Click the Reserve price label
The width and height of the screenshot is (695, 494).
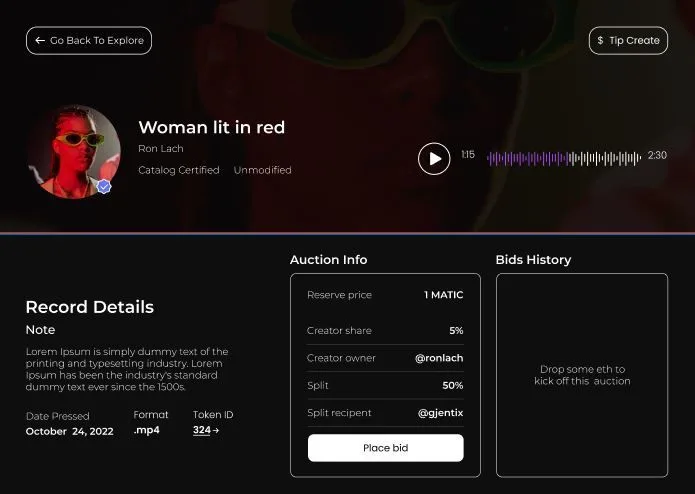(x=339, y=295)
